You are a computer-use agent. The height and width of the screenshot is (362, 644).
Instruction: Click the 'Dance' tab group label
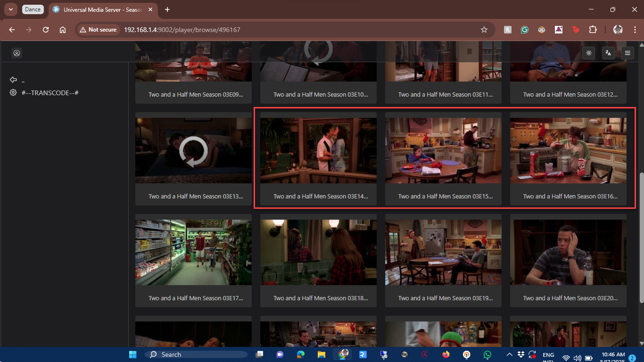point(33,9)
